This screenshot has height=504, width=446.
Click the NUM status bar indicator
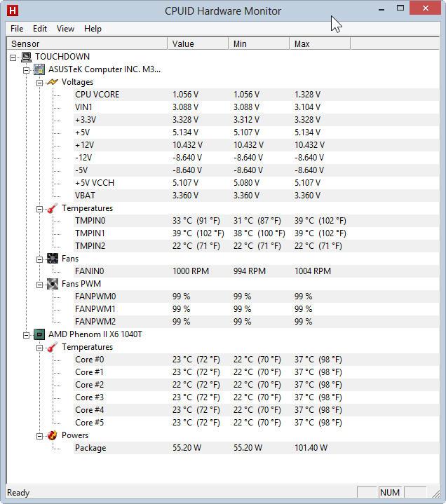click(x=390, y=492)
